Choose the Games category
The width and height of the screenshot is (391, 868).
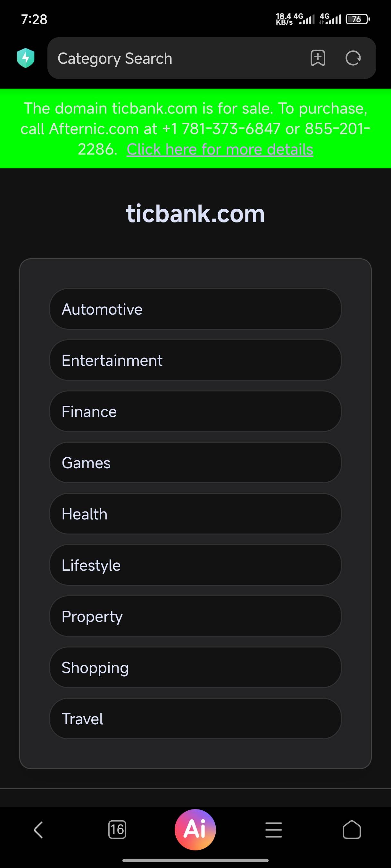pyautogui.click(x=195, y=462)
